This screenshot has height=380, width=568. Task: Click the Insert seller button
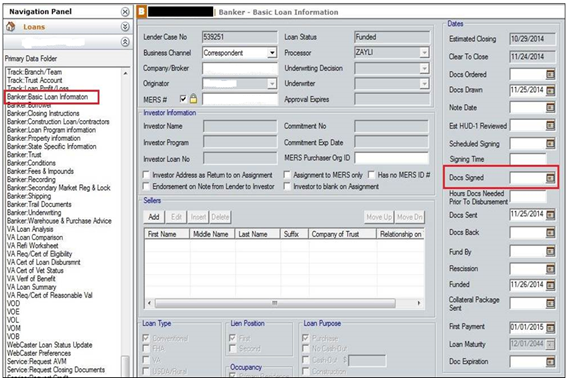click(x=199, y=217)
